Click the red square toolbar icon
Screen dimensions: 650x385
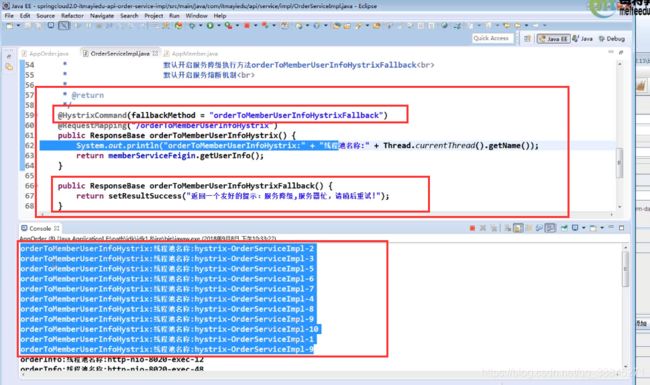pos(247,26)
